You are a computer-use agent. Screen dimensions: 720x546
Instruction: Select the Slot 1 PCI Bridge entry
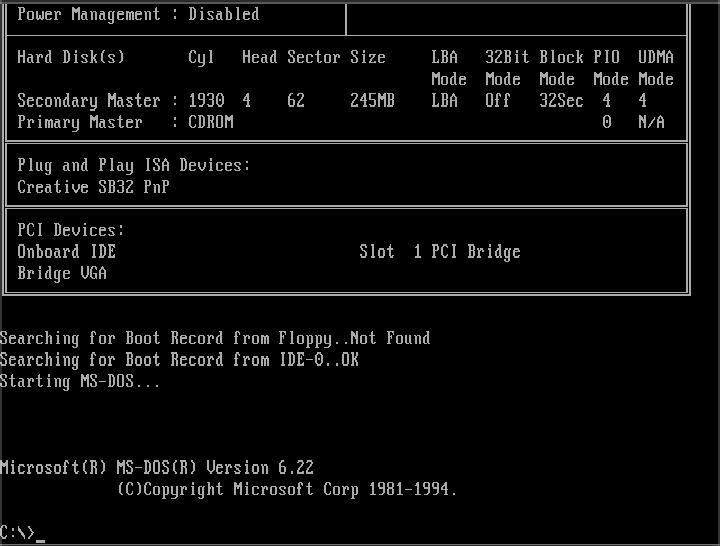point(440,252)
